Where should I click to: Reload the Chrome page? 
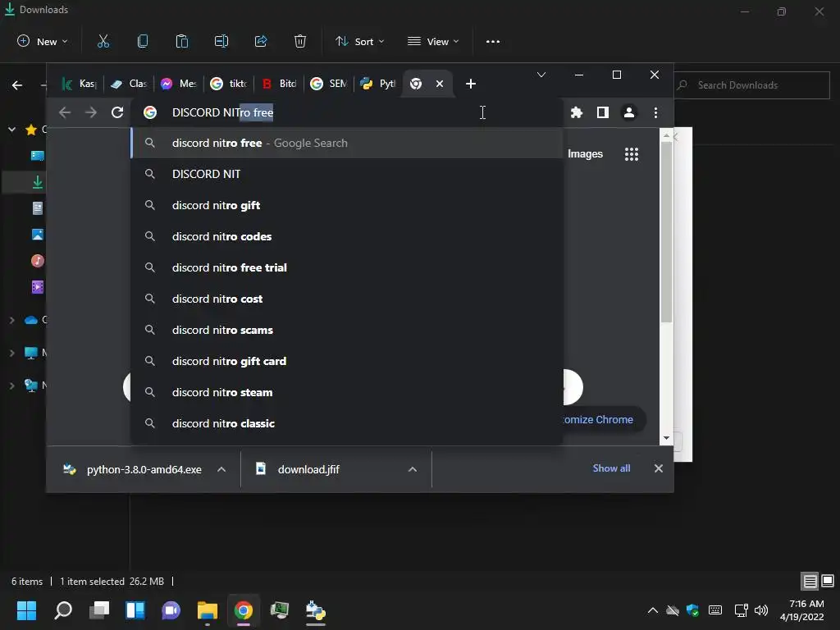(x=117, y=112)
